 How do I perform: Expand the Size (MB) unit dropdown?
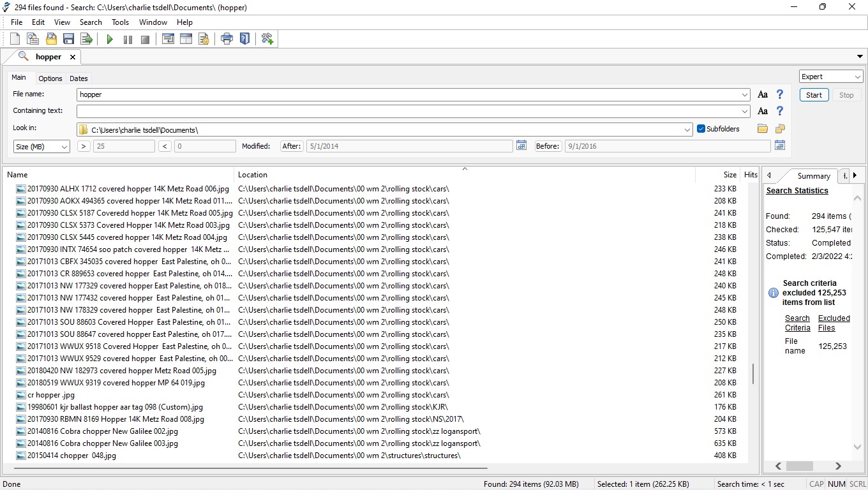41,147
